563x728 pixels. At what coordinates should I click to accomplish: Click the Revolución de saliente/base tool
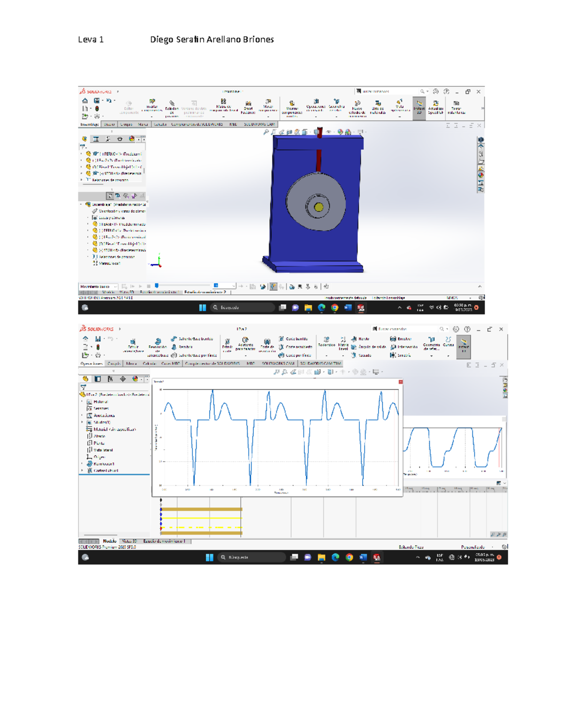tap(158, 345)
